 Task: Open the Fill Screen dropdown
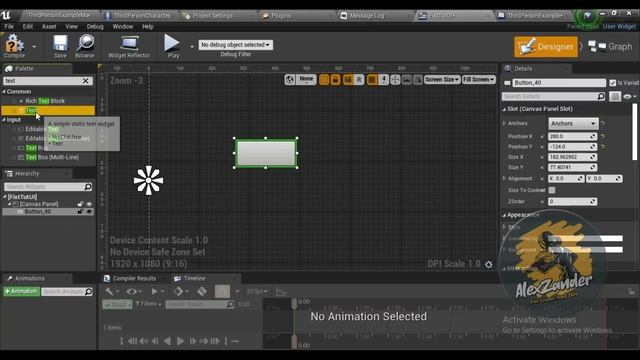click(479, 80)
